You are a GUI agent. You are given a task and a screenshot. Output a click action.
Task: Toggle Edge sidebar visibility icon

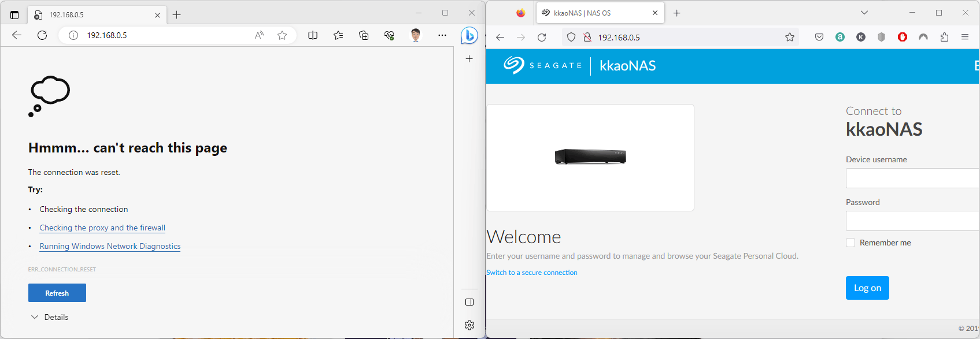click(x=469, y=302)
